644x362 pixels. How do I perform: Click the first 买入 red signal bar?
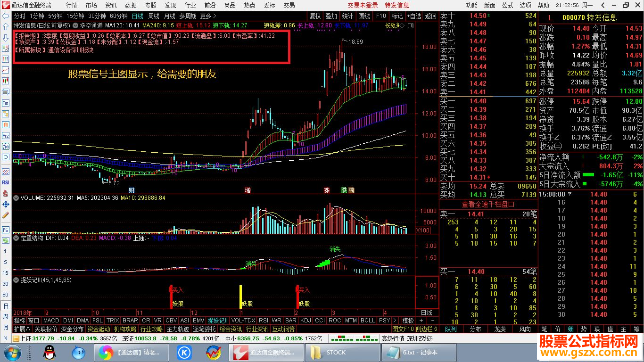[x=171, y=296]
